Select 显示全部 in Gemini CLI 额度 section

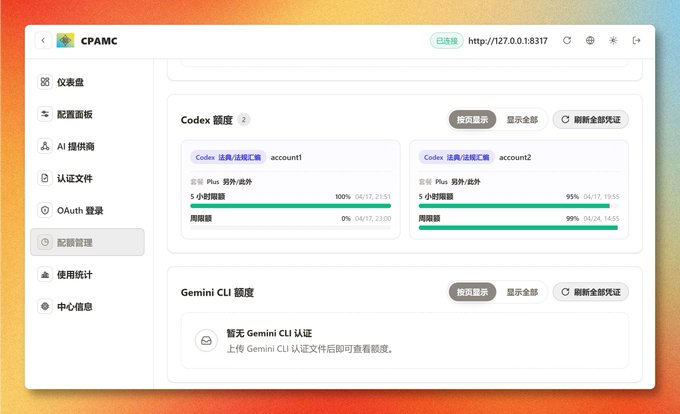coord(522,292)
